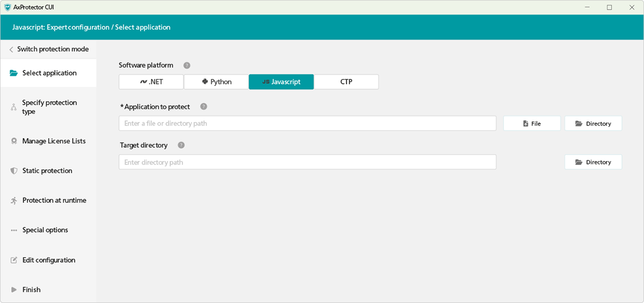Switch platform to CTP

click(346, 82)
